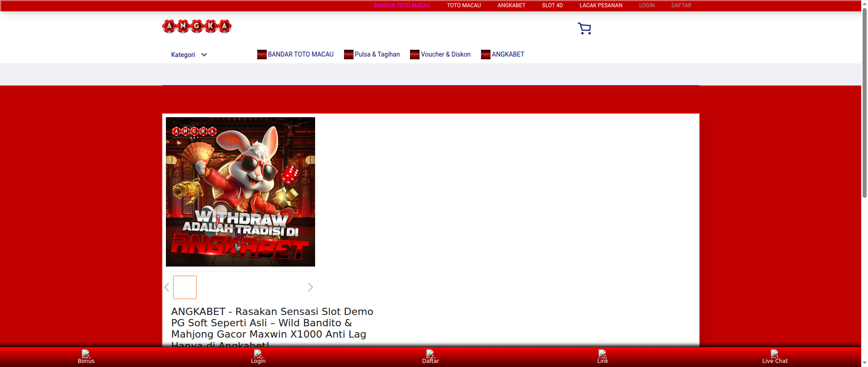Show previous product image with left arrow

coord(167,287)
